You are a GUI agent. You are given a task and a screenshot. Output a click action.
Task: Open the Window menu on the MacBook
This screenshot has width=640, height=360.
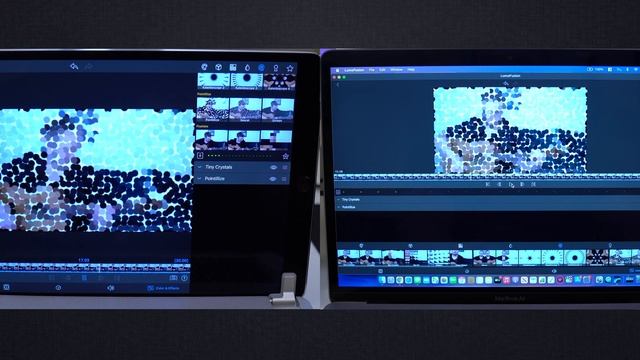pyautogui.click(x=396, y=70)
